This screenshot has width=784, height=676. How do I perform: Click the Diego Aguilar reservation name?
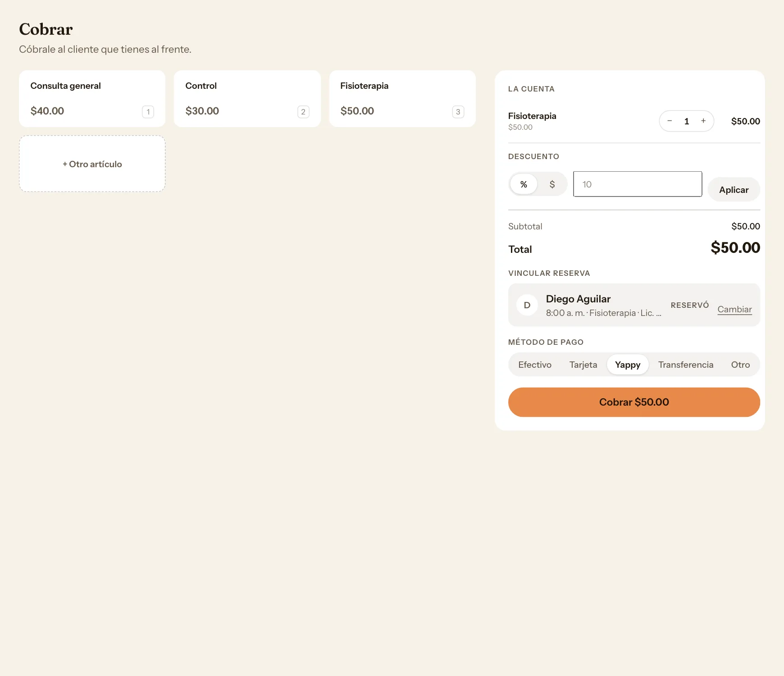click(578, 299)
